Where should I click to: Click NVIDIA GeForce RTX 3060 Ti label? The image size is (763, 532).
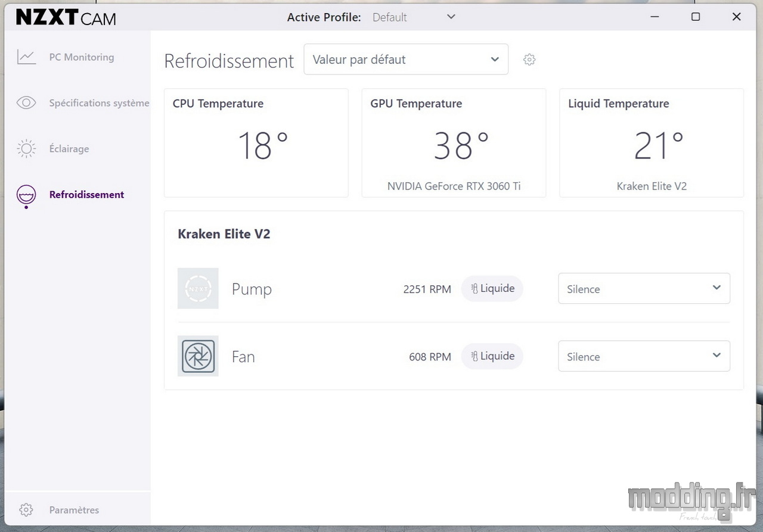(454, 186)
